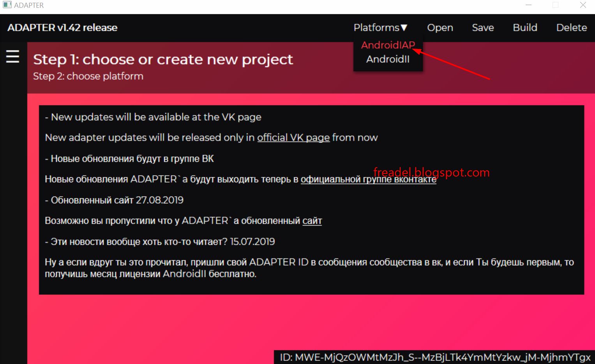Click the Step 1 choose or create heading
Viewport: 595px width, 364px height.
point(163,59)
